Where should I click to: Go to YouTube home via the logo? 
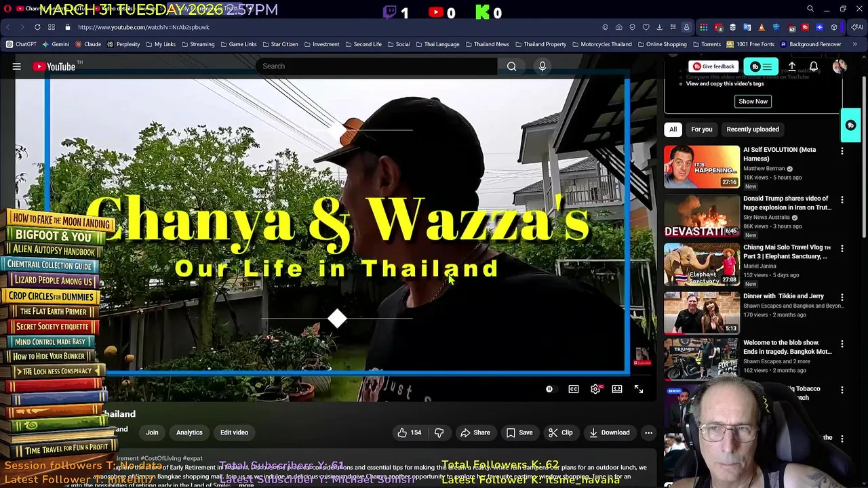coord(54,66)
